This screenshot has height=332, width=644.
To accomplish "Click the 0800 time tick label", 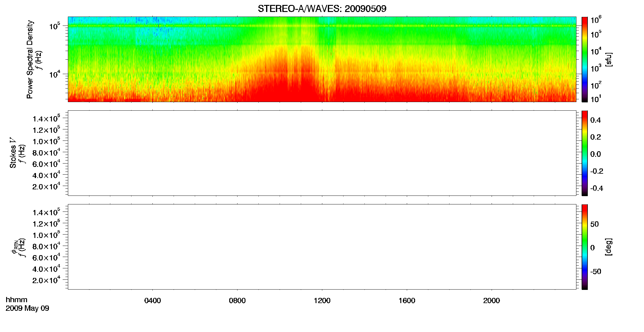I will [237, 301].
